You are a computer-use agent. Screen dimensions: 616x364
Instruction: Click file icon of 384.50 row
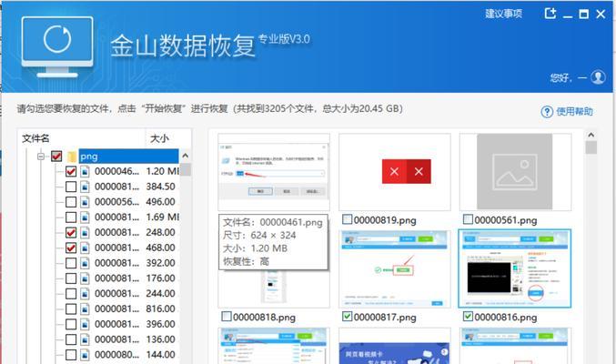coord(85,187)
